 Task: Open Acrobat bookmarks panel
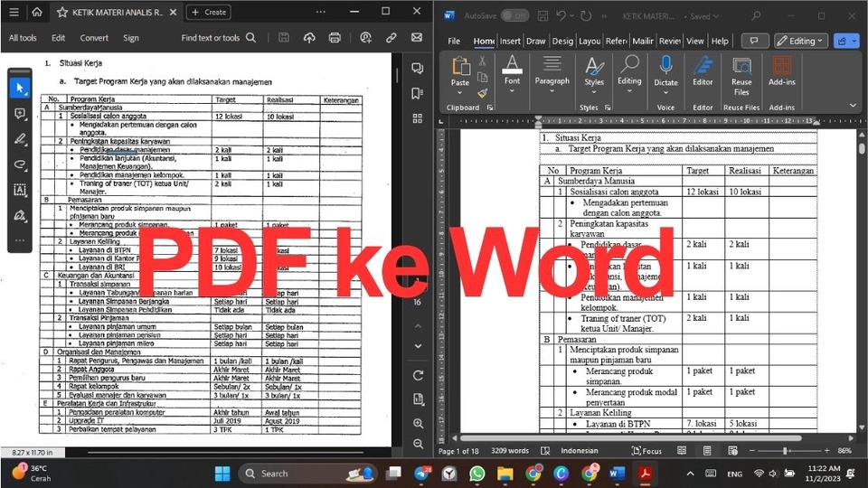click(x=418, y=93)
